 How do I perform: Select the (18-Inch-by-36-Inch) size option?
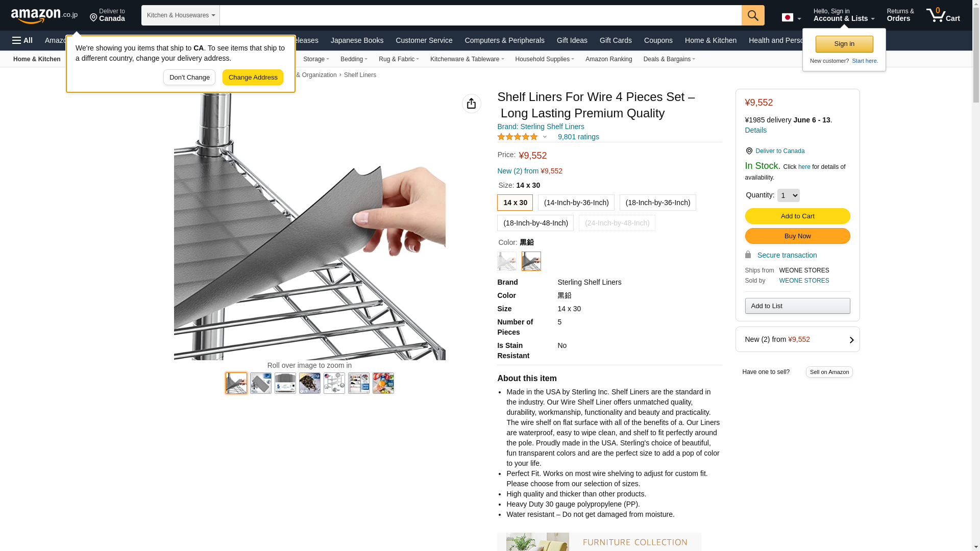tap(658, 203)
